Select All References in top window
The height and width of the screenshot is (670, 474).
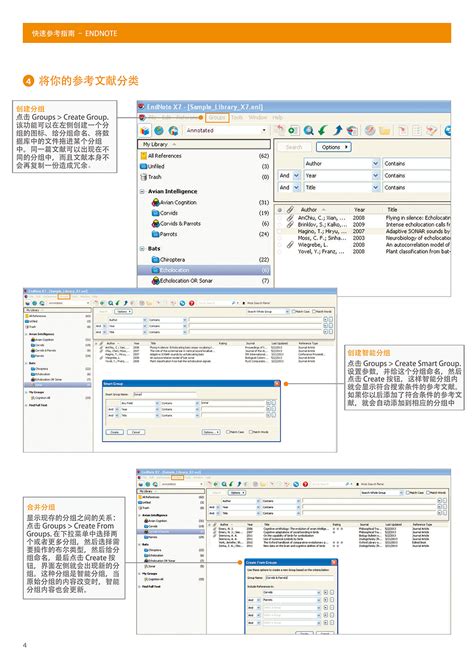pyautogui.click(x=204, y=156)
